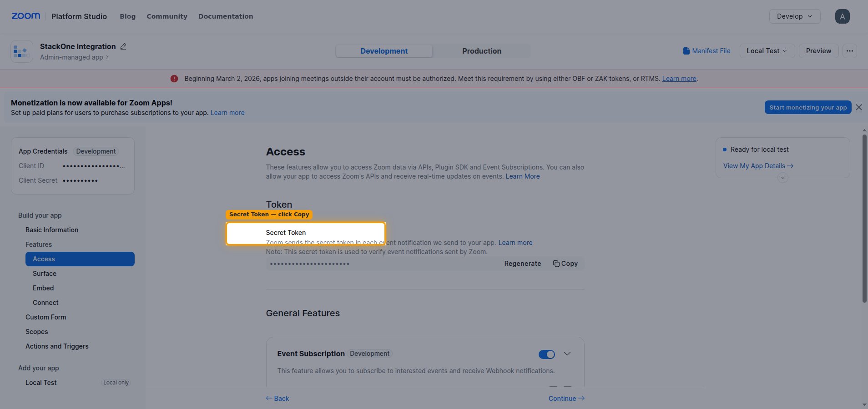Click the red warning alert icon
868x409 pixels.
pyautogui.click(x=174, y=79)
